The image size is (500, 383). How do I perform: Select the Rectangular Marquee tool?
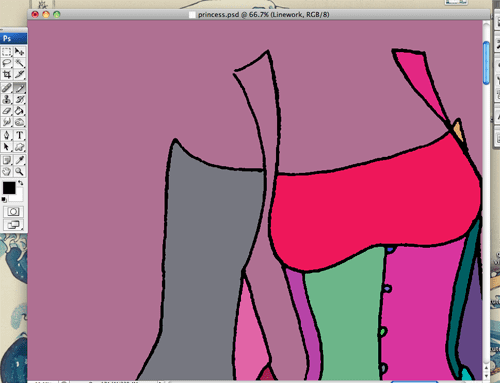pyautogui.click(x=7, y=52)
